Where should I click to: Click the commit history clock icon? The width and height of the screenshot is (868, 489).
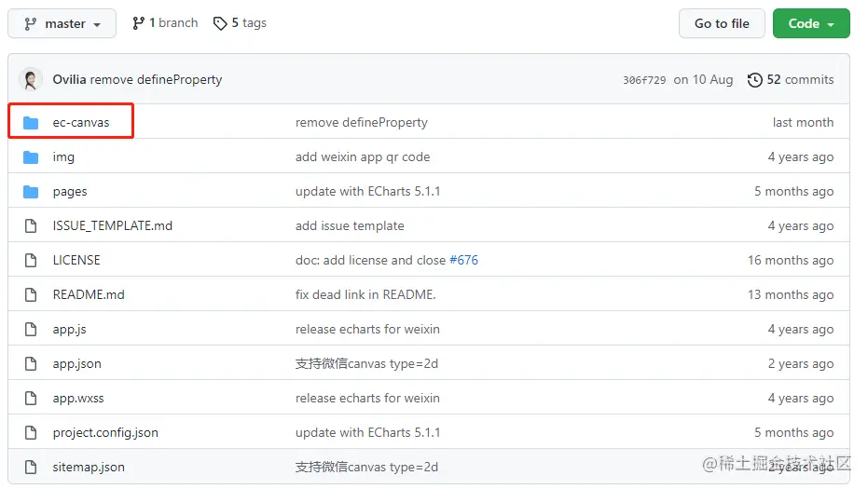tap(754, 80)
